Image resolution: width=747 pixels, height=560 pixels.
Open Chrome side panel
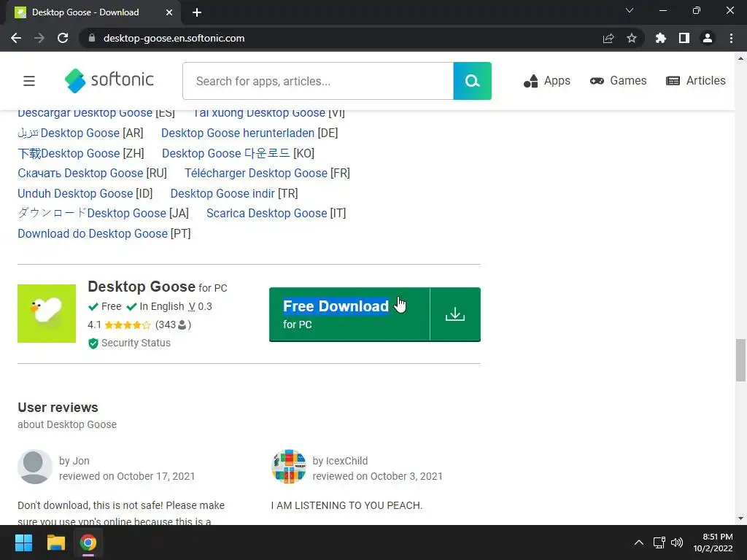point(684,38)
